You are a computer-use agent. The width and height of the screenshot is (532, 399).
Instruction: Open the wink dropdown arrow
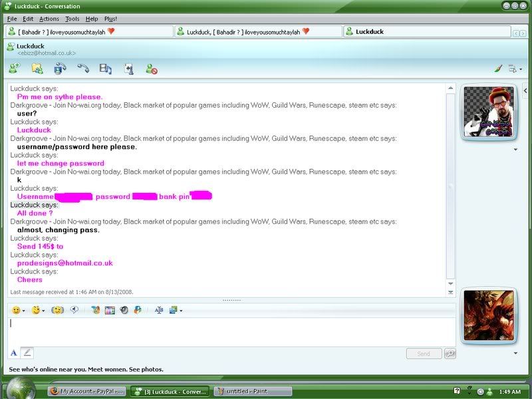(43, 311)
